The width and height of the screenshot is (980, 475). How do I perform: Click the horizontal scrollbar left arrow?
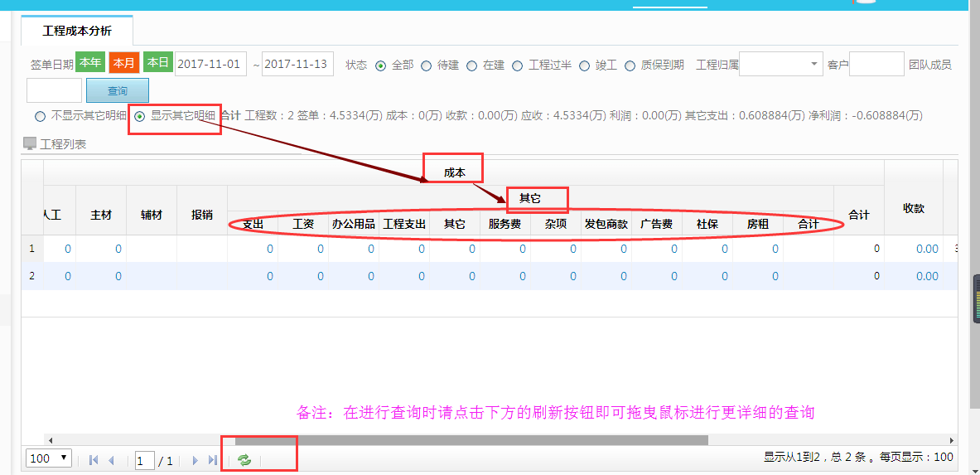[50, 441]
